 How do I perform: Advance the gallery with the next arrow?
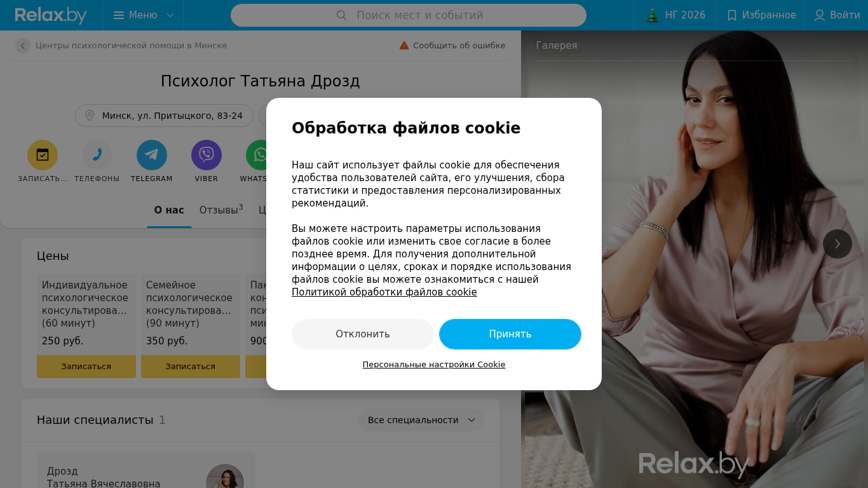coord(837,244)
